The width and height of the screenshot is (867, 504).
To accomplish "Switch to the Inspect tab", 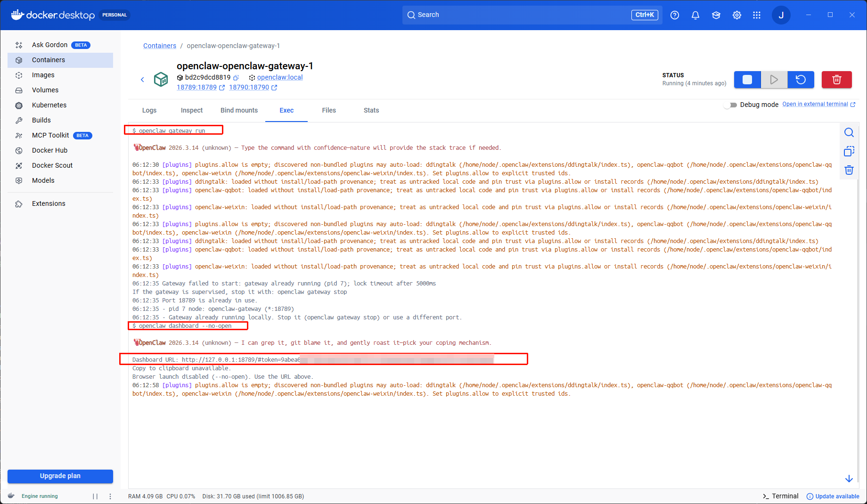I will [x=192, y=110].
